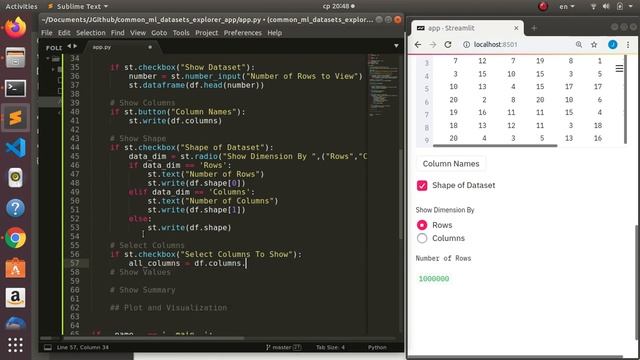Open the en language dropdown
Viewport: 640px width, 360px height.
567,6
